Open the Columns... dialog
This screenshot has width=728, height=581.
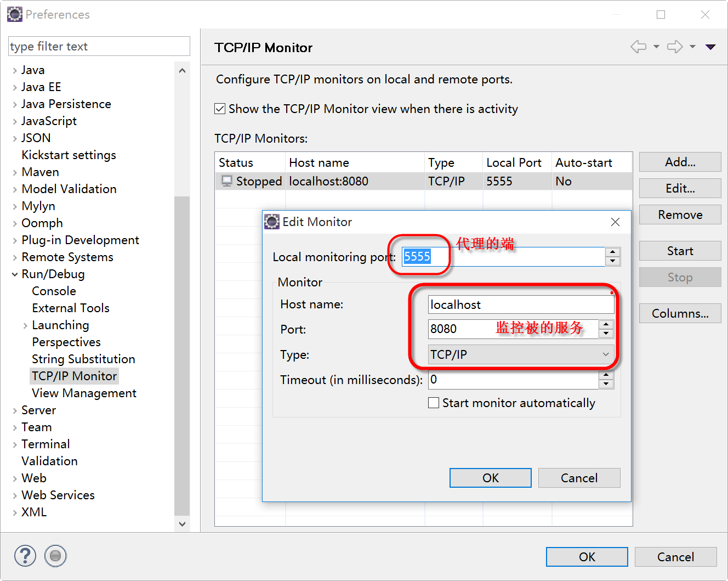click(x=680, y=313)
